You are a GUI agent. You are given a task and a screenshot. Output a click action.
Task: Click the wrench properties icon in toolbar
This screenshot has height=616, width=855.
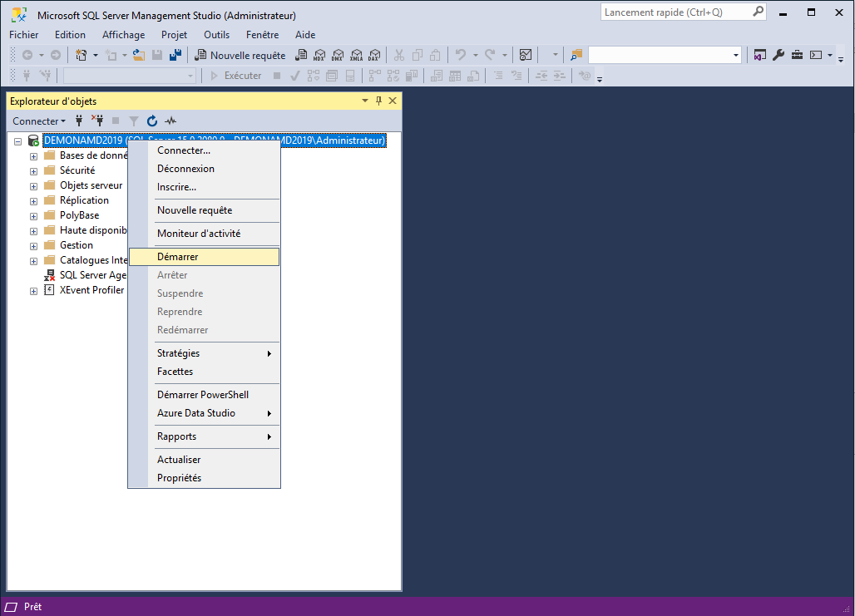[x=778, y=56]
